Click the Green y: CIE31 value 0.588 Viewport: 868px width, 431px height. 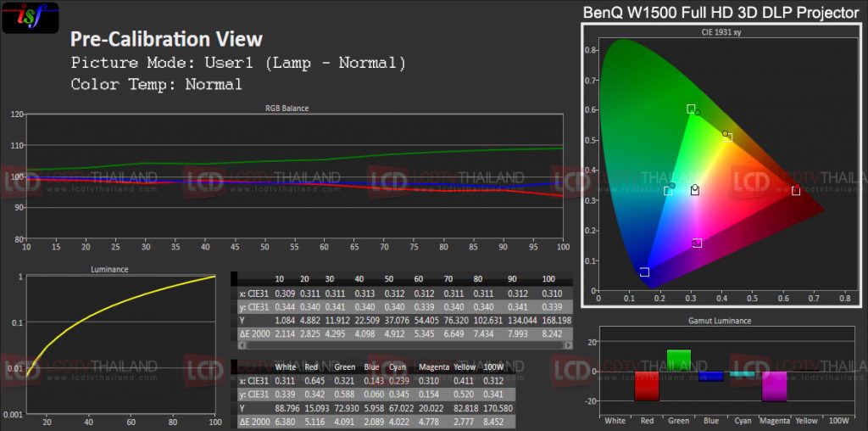coord(345,394)
